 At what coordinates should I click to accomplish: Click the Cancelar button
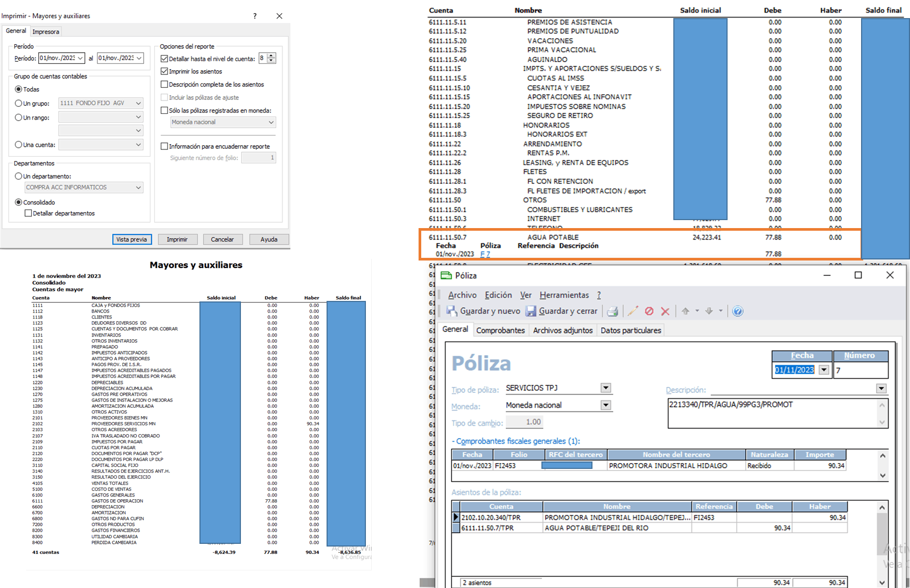point(222,239)
